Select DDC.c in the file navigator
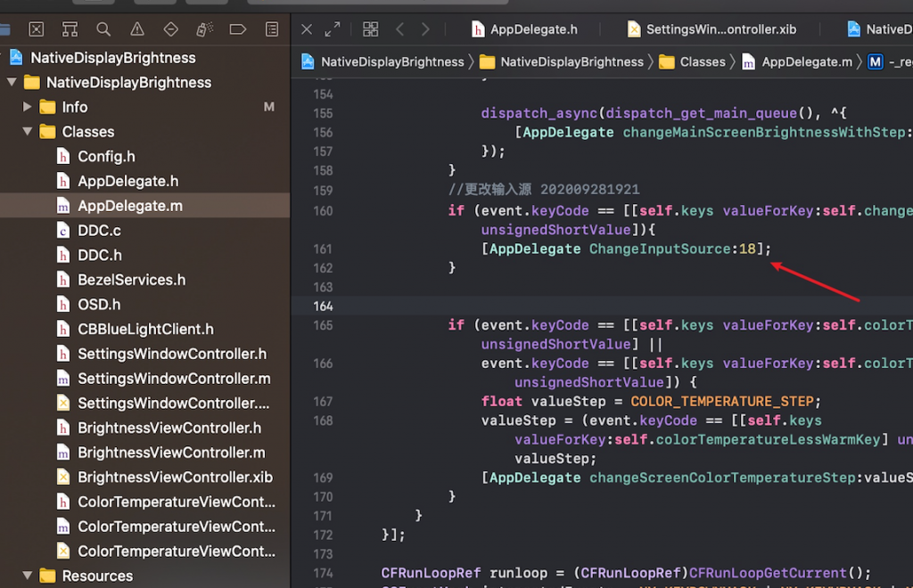 pyautogui.click(x=99, y=231)
